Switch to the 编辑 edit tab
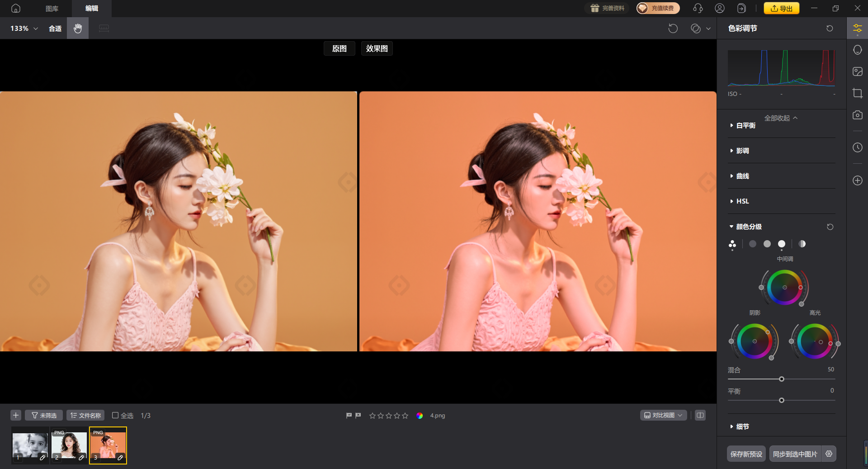Image resolution: width=868 pixels, height=469 pixels. [x=92, y=8]
